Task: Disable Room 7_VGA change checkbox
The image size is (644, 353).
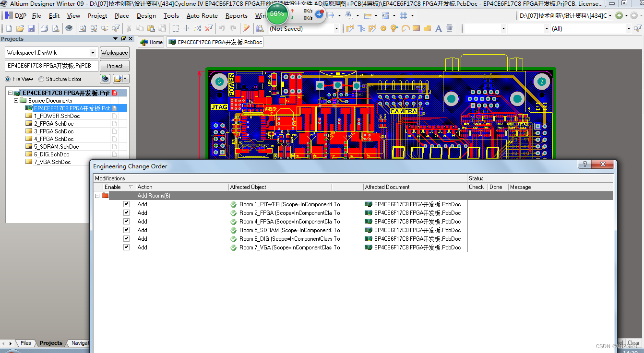Action: click(x=126, y=247)
